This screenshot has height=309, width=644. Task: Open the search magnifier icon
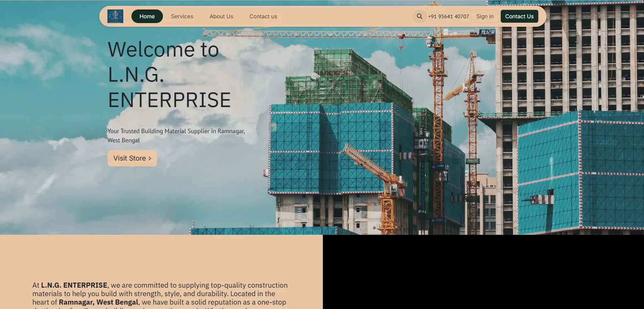pyautogui.click(x=419, y=16)
